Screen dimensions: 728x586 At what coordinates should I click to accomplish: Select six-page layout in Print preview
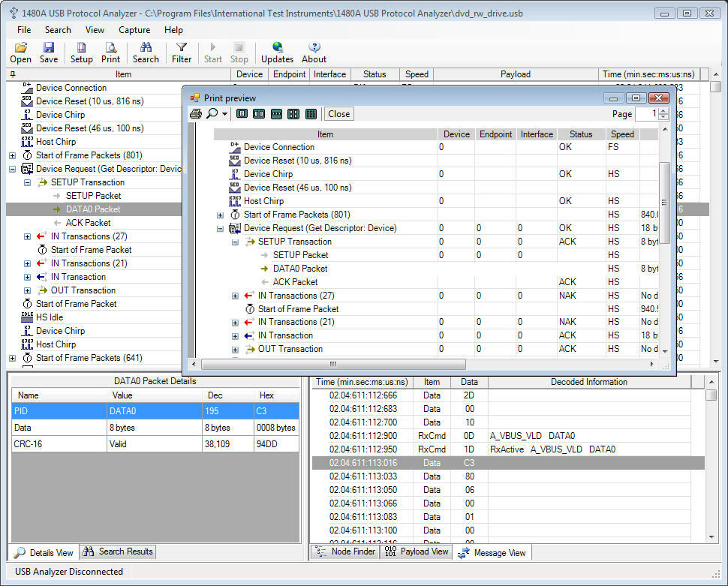click(x=311, y=114)
